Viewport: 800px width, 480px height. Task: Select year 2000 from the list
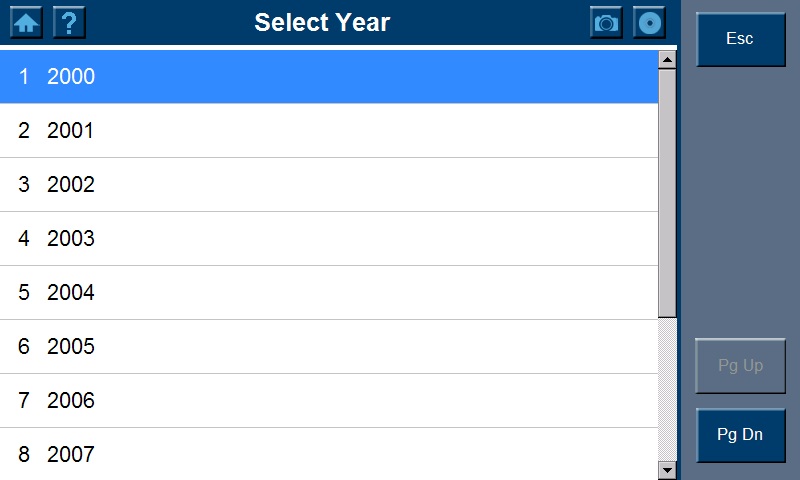(328, 77)
